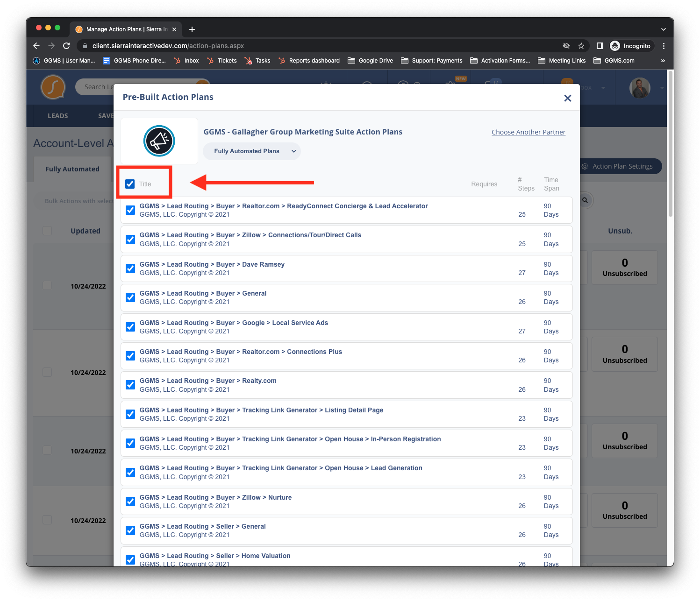Open GGMS.com bookmark folder

tap(614, 61)
